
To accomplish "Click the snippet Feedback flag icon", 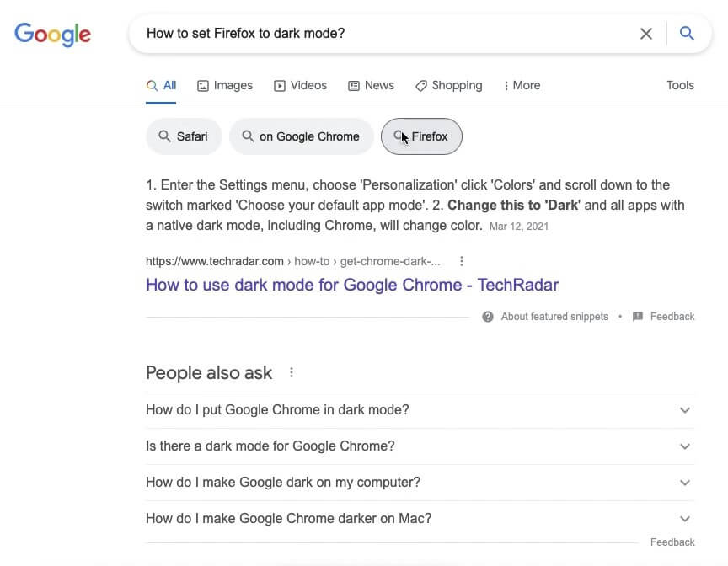I will (638, 317).
